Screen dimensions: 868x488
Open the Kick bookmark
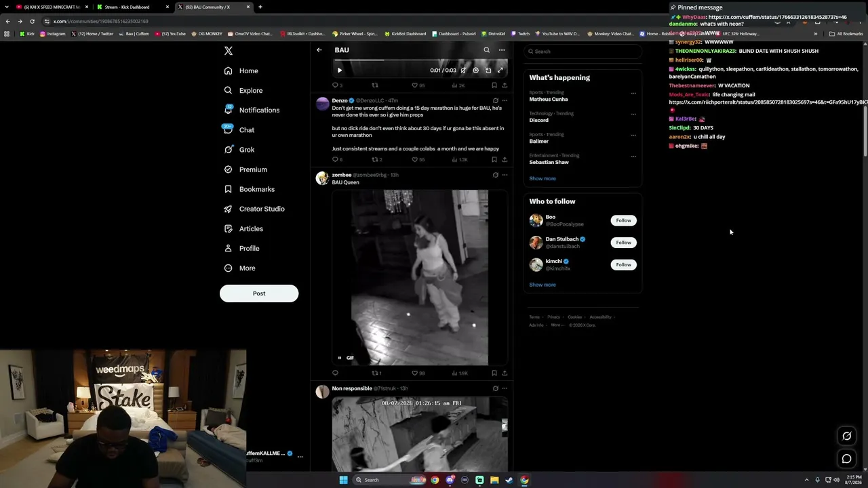click(27, 34)
